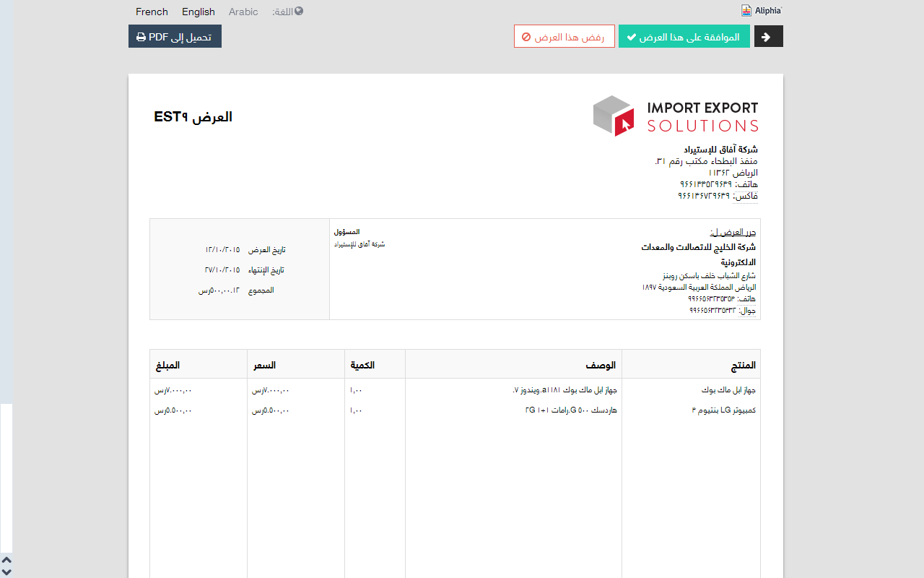
Task: Click client name 'شركة الخليج للاتصالات والمعدات'
Action: pos(699,247)
